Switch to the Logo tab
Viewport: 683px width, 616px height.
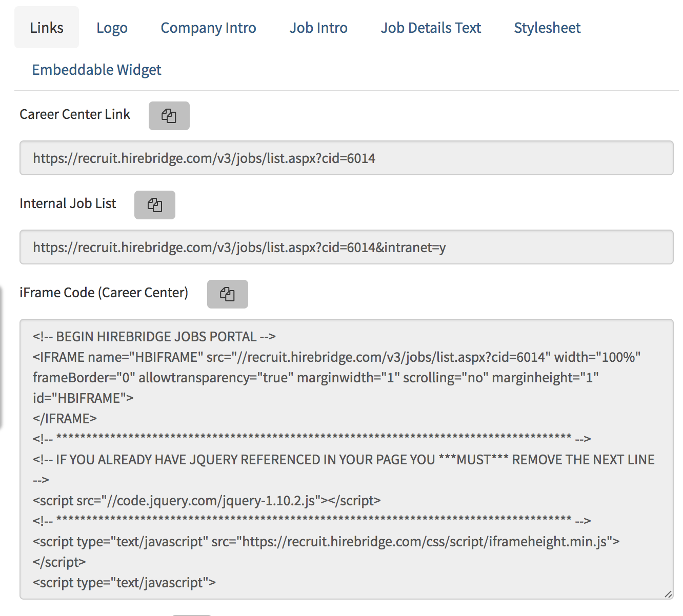pyautogui.click(x=112, y=28)
